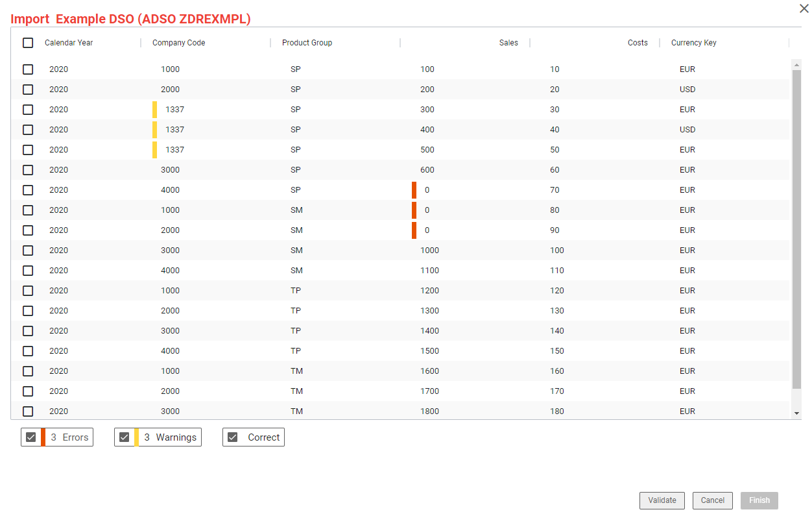Select the checkbox on the USD row with Company Code 2000
Screen dimensions: 812x514
tap(28, 89)
